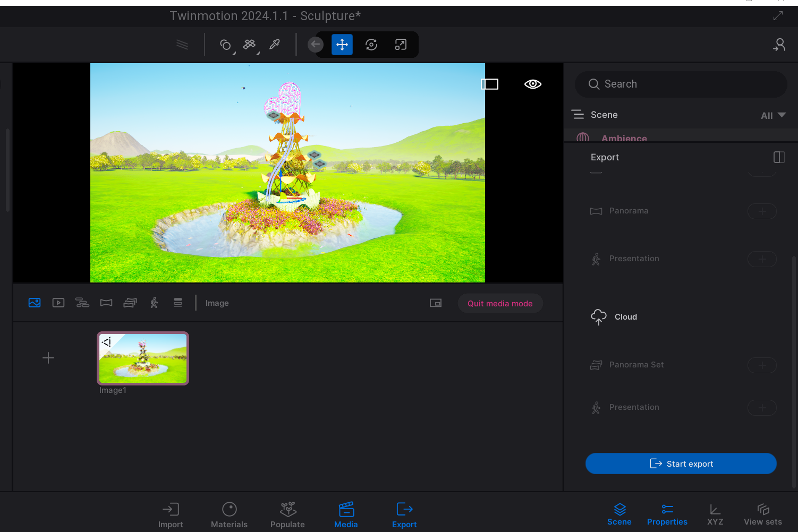798x532 pixels.
Task: Click the Export panel scrollbar
Action: coord(794,372)
